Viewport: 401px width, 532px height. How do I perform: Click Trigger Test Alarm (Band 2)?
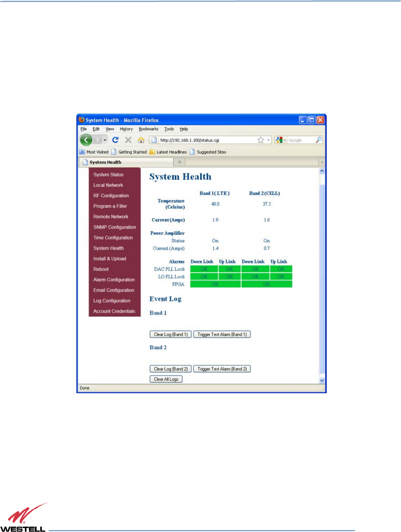point(222,369)
